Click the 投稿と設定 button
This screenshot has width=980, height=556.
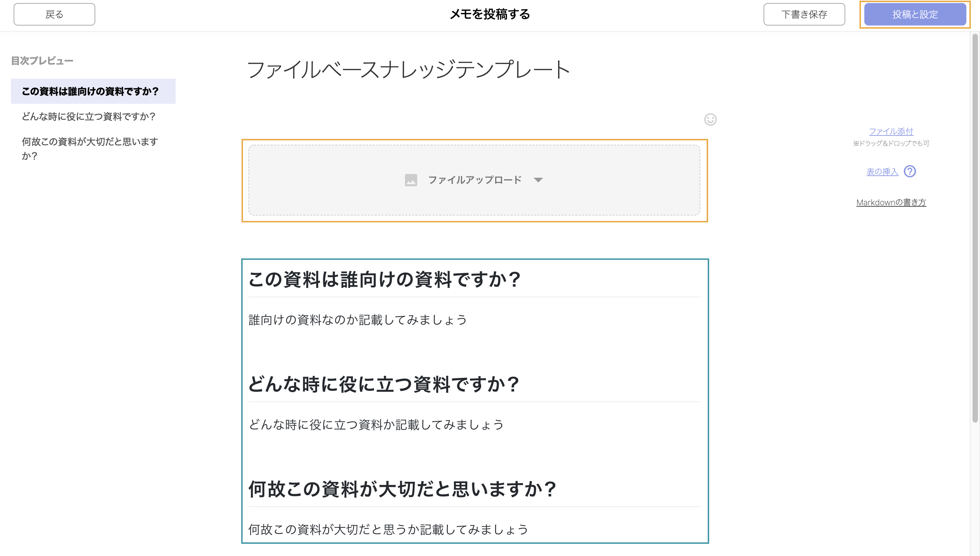915,15
